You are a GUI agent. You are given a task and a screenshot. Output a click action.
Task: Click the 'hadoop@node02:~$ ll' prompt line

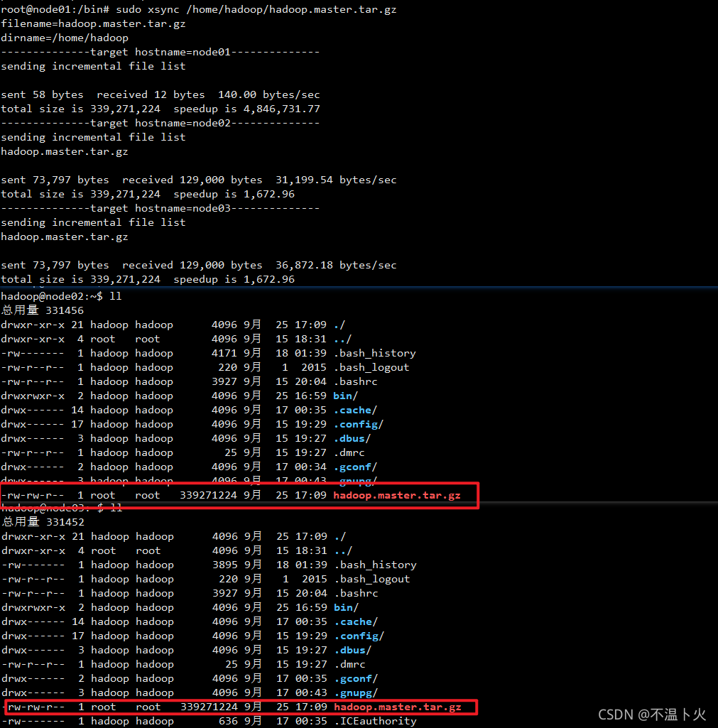(61, 296)
